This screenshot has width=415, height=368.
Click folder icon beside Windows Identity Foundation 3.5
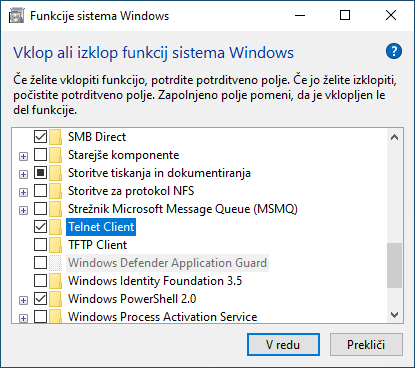coord(55,281)
